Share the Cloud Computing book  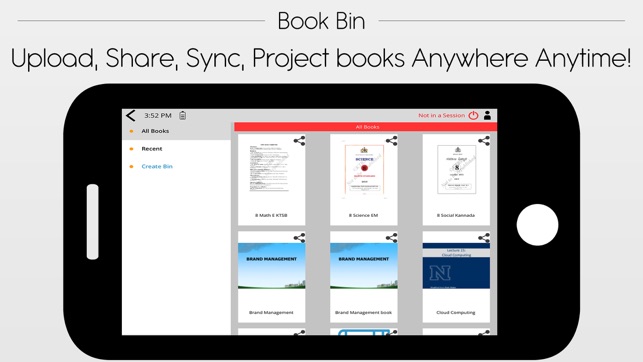(x=484, y=238)
